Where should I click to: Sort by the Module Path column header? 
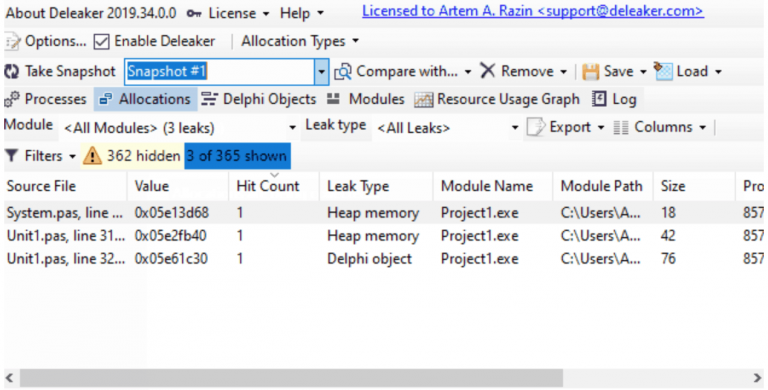[603, 186]
